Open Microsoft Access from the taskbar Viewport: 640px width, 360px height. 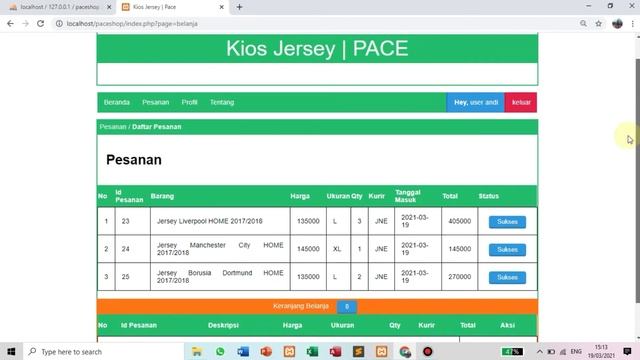click(x=336, y=351)
